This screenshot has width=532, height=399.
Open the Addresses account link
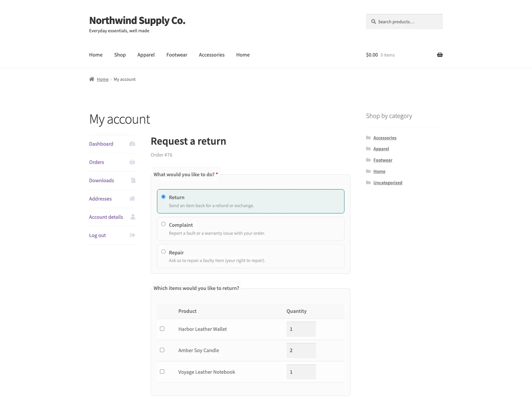click(100, 199)
